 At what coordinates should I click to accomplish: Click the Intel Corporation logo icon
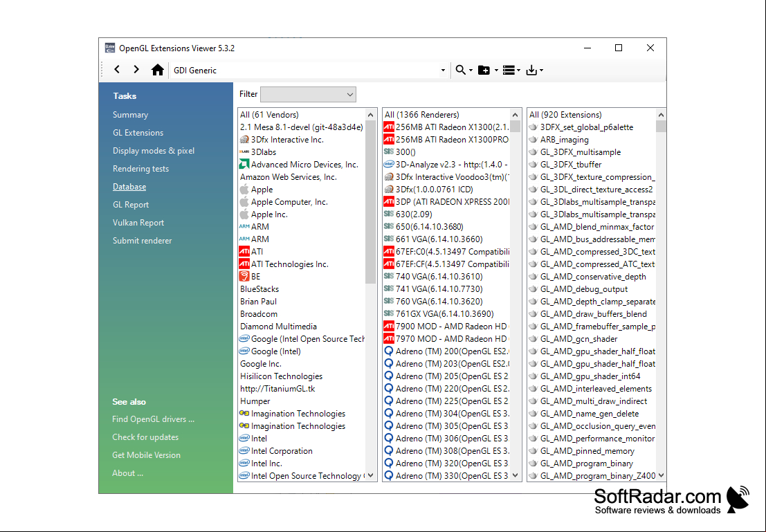tap(244, 451)
